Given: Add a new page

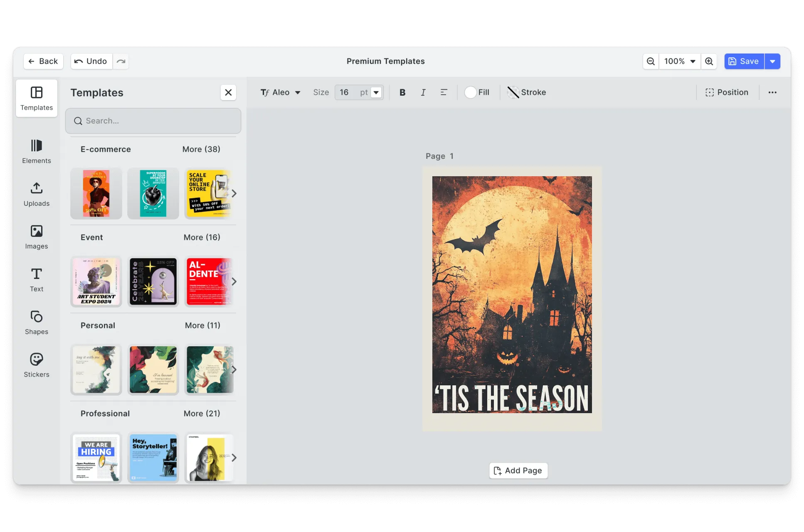Looking at the screenshot, I should pos(518,470).
